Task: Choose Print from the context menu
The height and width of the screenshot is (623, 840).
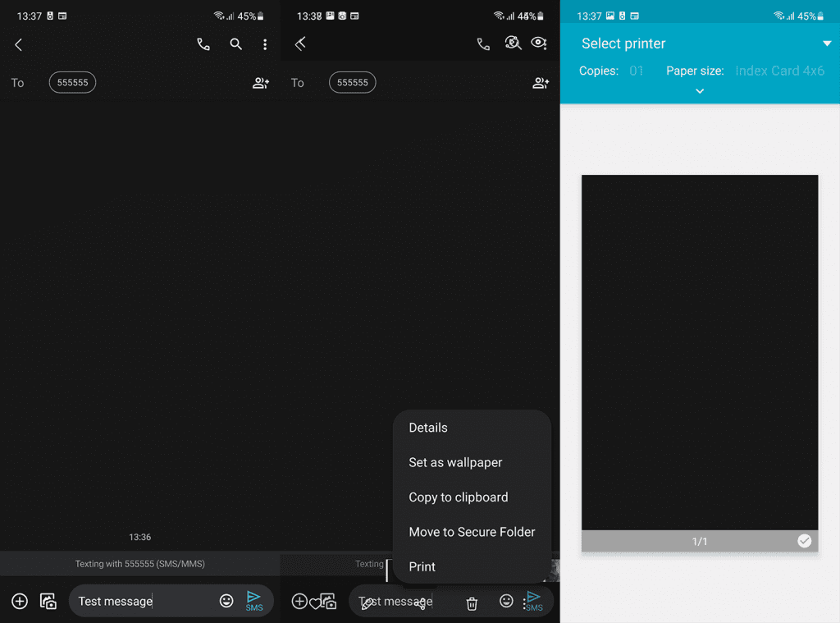Action: [422, 566]
